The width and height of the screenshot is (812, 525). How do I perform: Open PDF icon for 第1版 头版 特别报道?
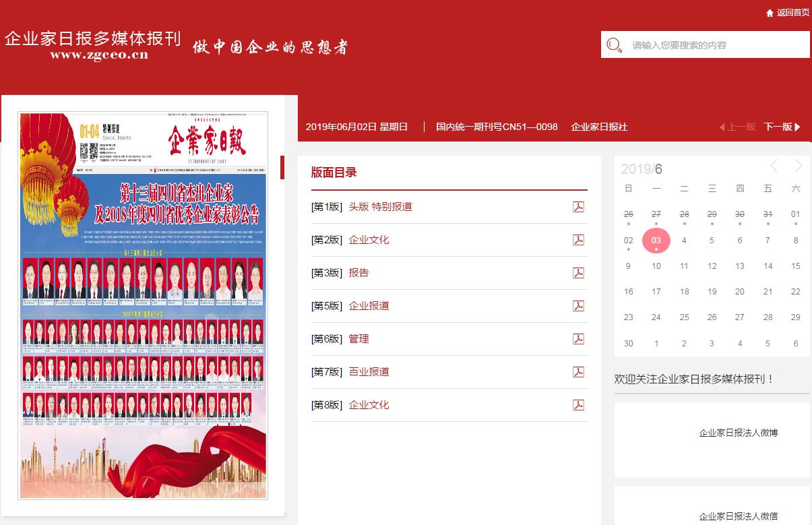click(x=578, y=207)
